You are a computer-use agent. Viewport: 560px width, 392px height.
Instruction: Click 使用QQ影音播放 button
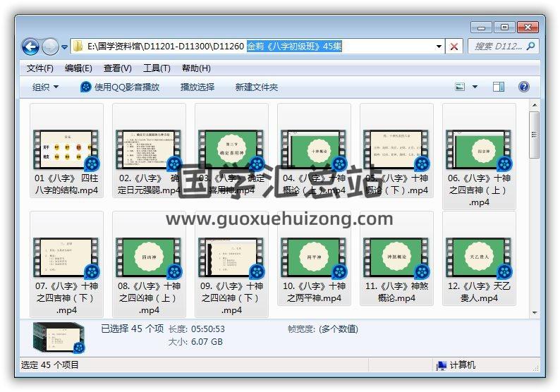120,87
